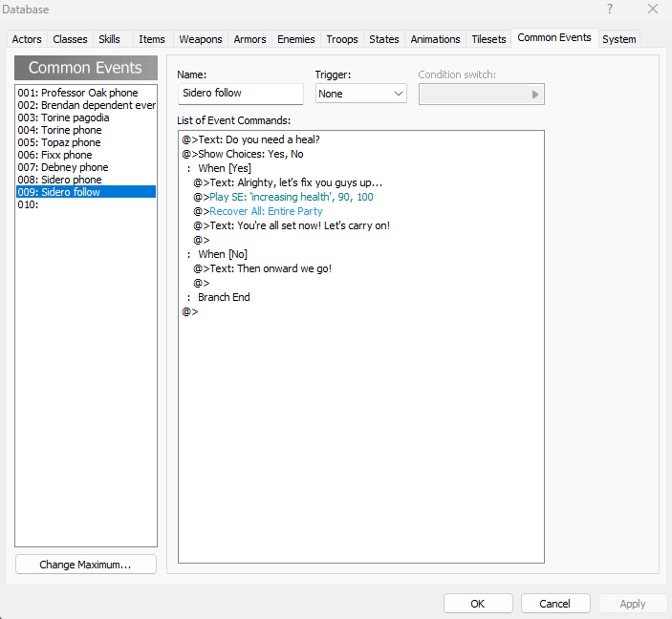Switch to the Classes tab

(x=70, y=39)
